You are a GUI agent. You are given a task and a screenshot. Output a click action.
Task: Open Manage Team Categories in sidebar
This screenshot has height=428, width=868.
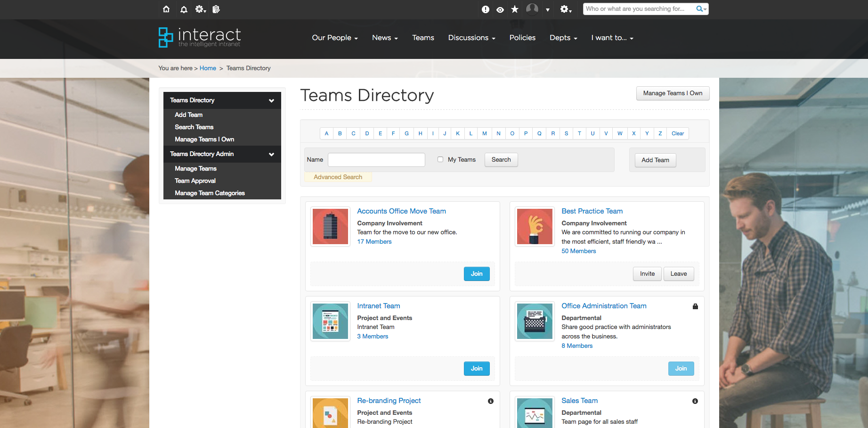pyautogui.click(x=210, y=193)
